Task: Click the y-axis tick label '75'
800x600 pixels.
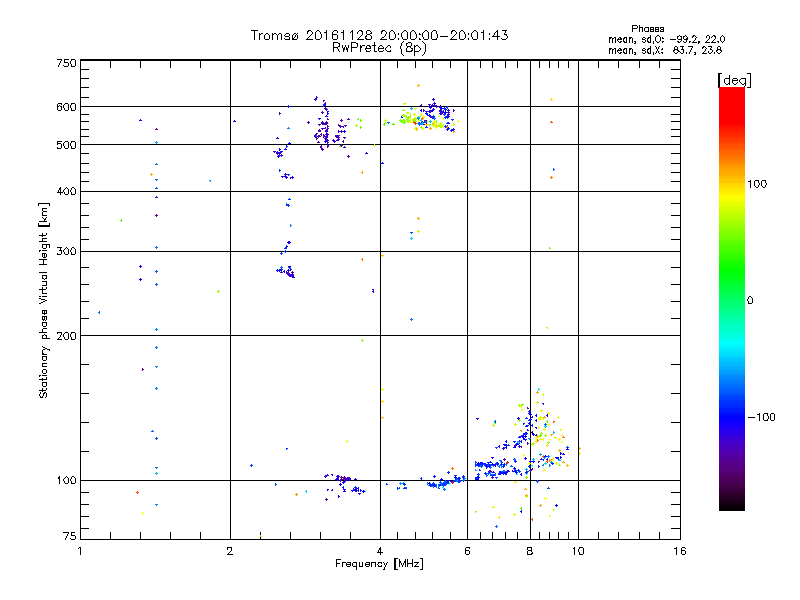Action: 70,536
